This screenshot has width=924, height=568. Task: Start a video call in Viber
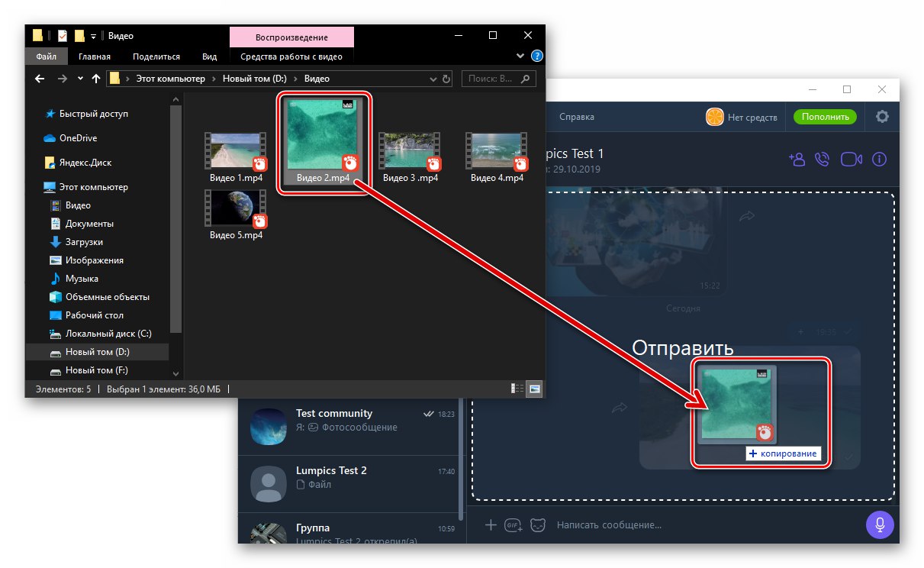(x=851, y=159)
